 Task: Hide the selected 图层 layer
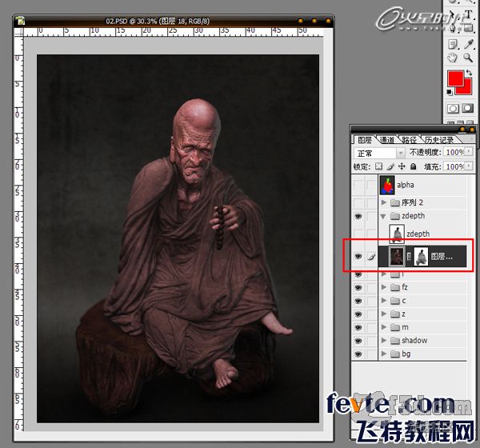coord(358,256)
